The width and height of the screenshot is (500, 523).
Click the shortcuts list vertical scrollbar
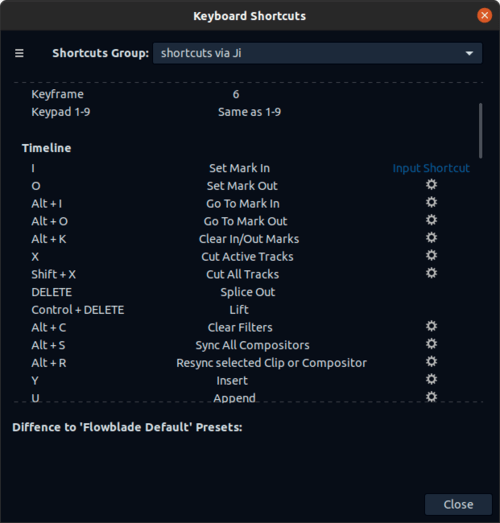pyautogui.click(x=480, y=130)
